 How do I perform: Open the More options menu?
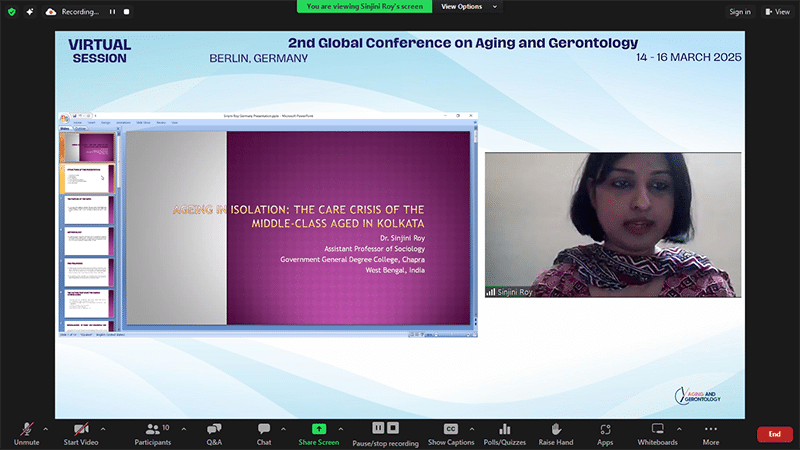pos(711,431)
